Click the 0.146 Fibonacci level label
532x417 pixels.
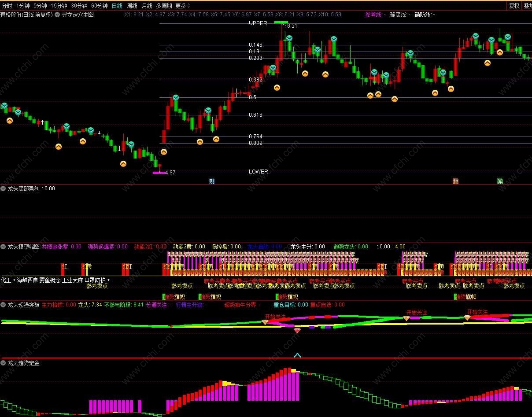pos(255,45)
